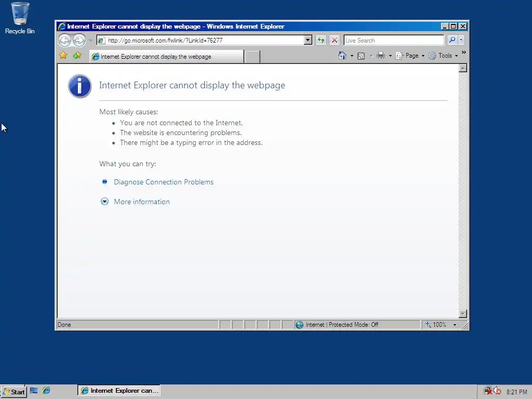The image size is (532, 399).
Task: Open the Start menu
Action: pyautogui.click(x=14, y=392)
